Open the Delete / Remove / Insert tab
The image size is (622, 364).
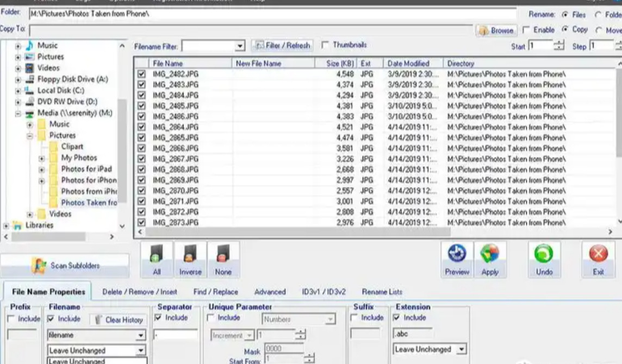pos(140,292)
